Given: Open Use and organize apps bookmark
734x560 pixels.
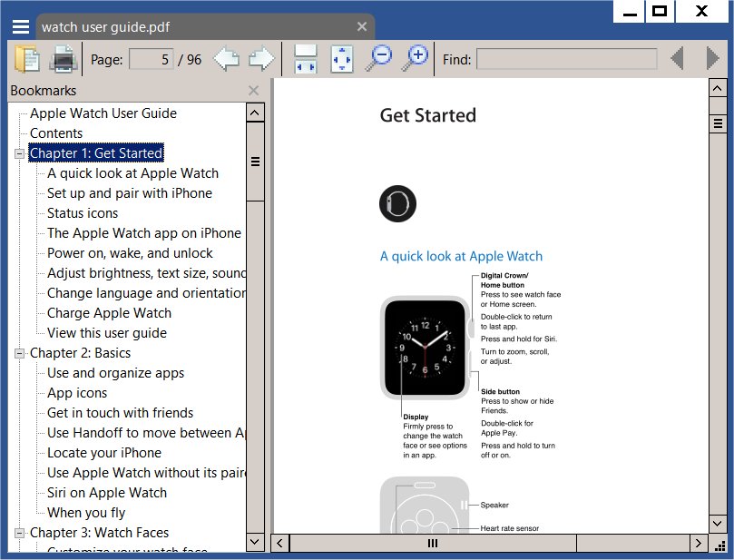Looking at the screenshot, I should [x=115, y=373].
